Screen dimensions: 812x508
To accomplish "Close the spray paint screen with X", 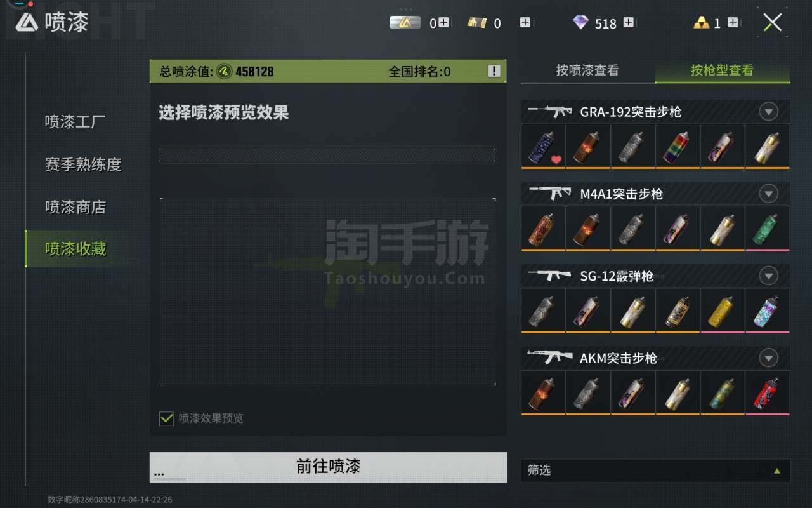I will 772,22.
